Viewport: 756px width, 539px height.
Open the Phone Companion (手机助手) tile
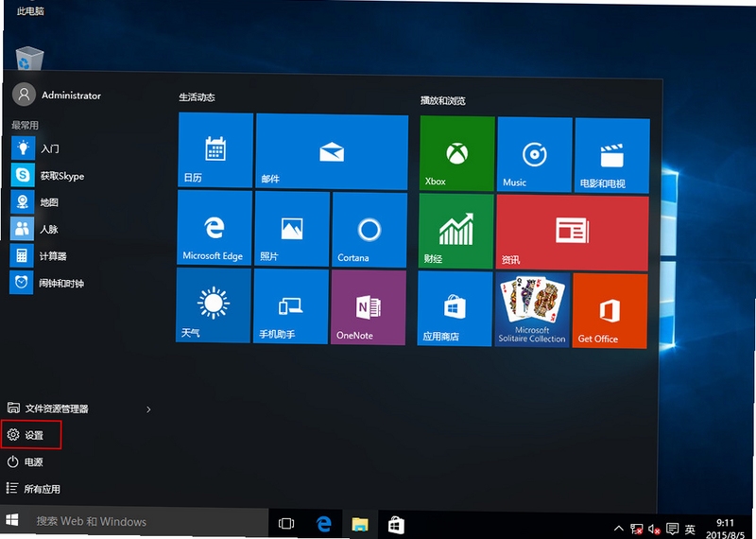click(291, 306)
